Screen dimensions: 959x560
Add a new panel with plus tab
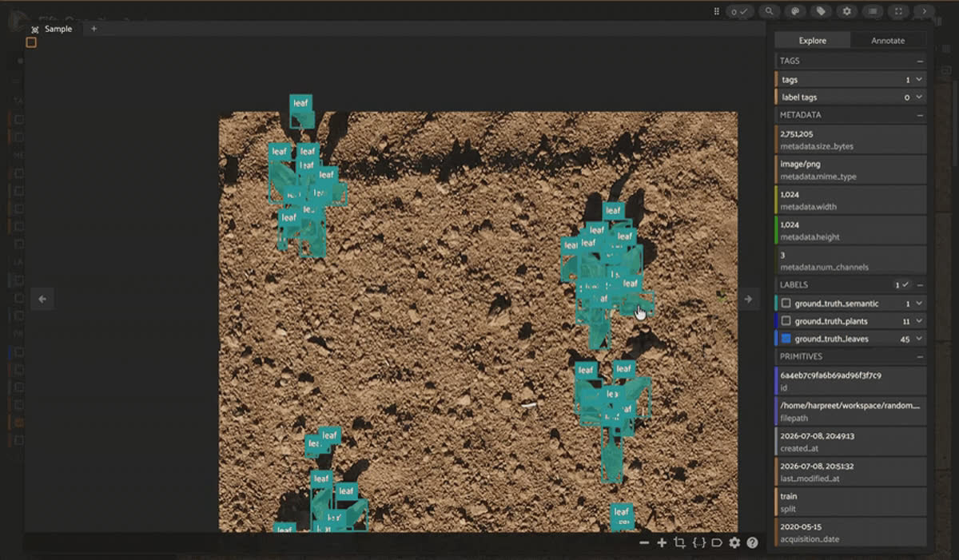point(94,29)
